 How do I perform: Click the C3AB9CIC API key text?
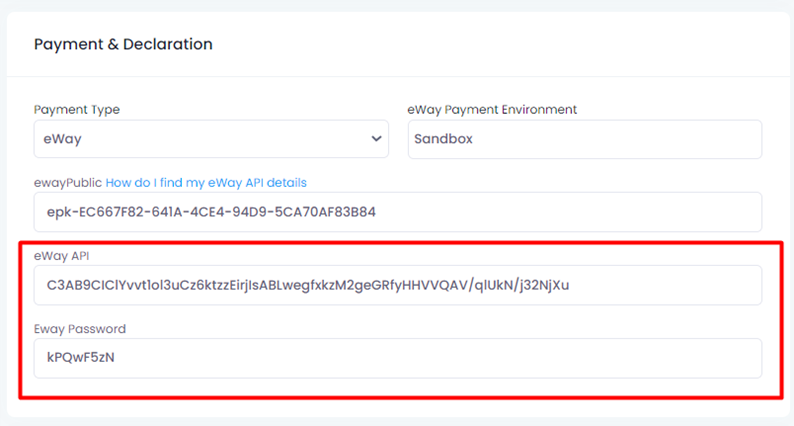[x=308, y=285]
